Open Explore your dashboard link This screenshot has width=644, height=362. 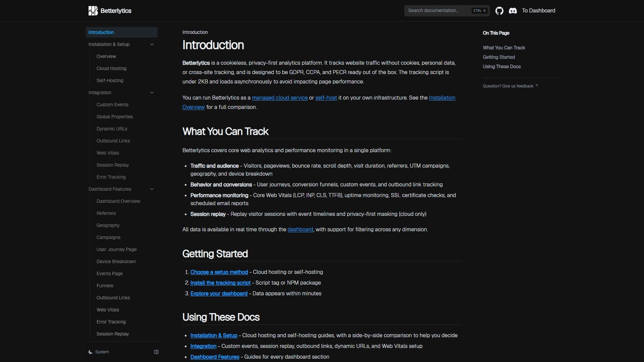point(219,293)
